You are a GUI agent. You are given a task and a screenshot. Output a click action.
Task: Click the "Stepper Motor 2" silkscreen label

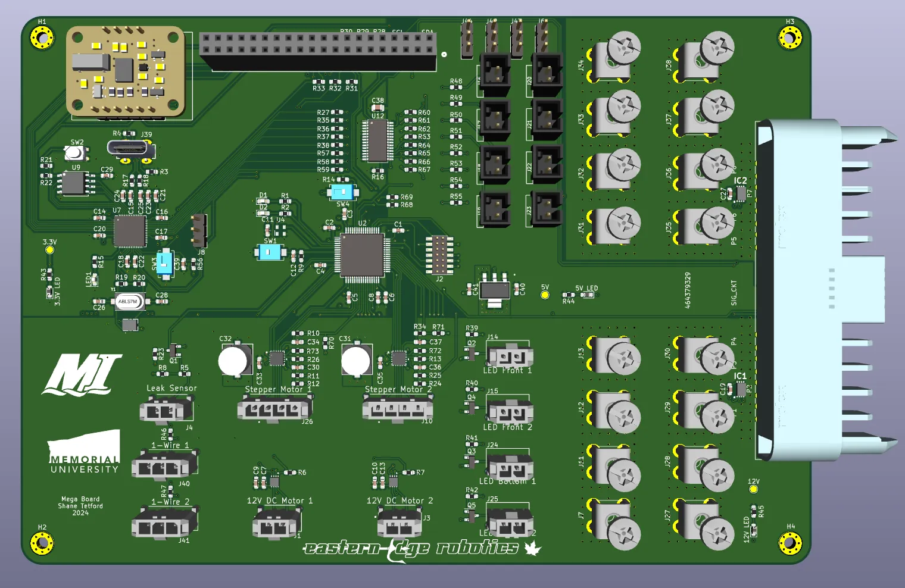coord(398,390)
